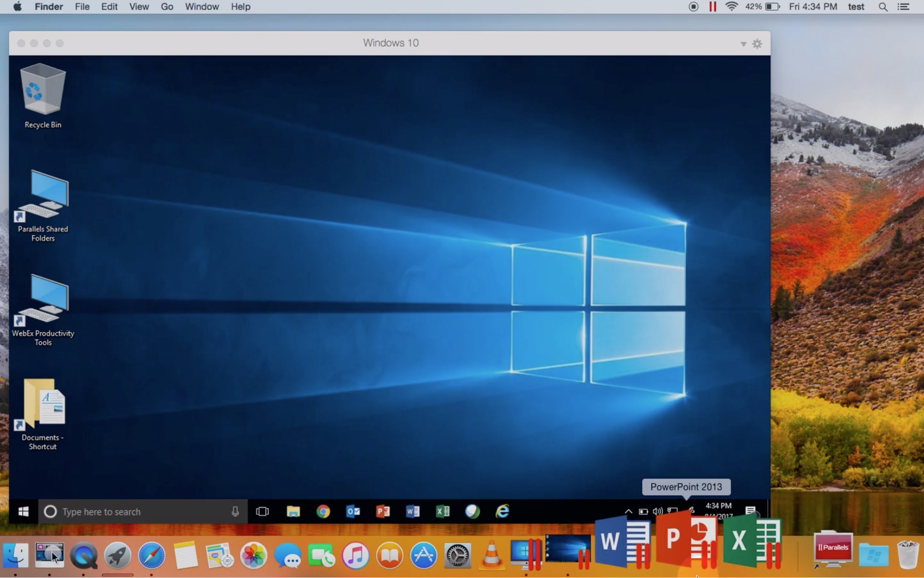Open Finder in Dock
The image size is (924, 578).
(x=16, y=555)
